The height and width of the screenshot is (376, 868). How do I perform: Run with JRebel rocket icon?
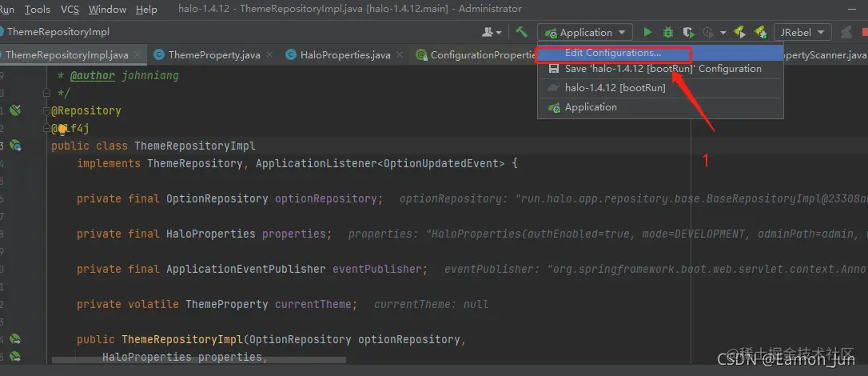(x=739, y=32)
